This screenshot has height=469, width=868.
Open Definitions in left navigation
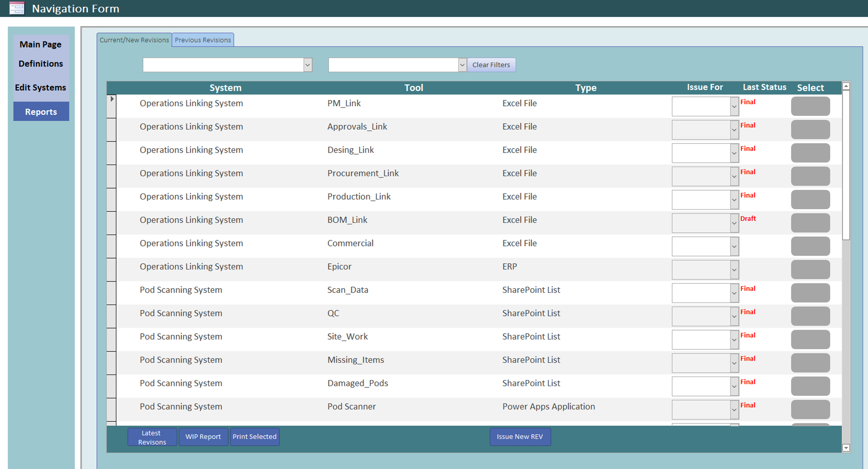click(40, 64)
